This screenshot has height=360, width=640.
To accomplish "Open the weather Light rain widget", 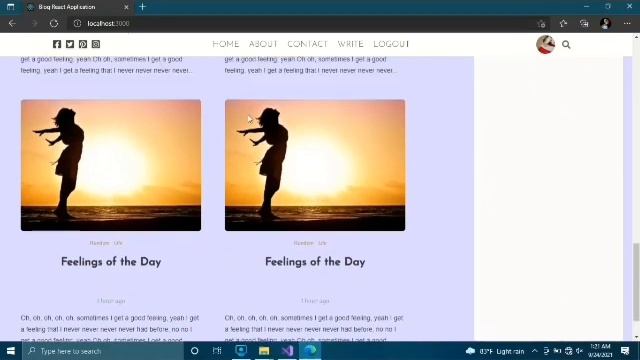I will click(x=495, y=351).
